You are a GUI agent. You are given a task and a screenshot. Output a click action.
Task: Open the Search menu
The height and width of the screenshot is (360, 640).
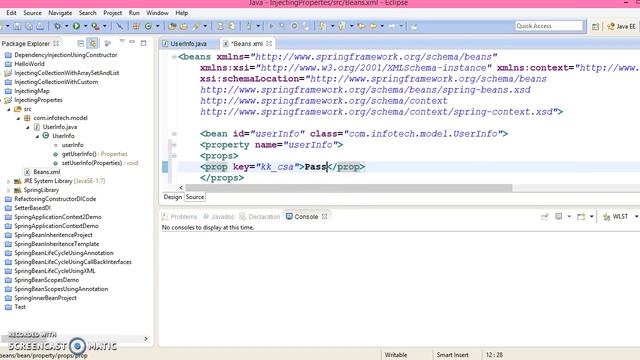(87, 13)
